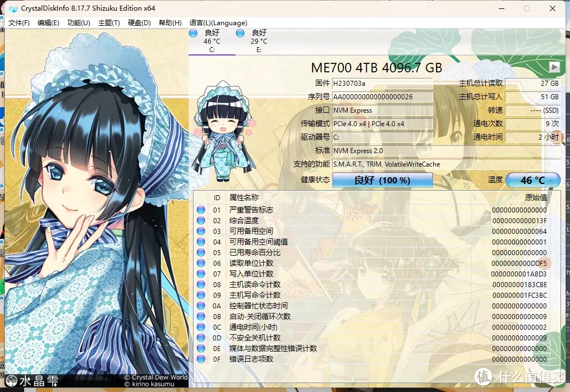
Task: Select the 控制器忙状态时间 attribute name
Action: pos(258,306)
